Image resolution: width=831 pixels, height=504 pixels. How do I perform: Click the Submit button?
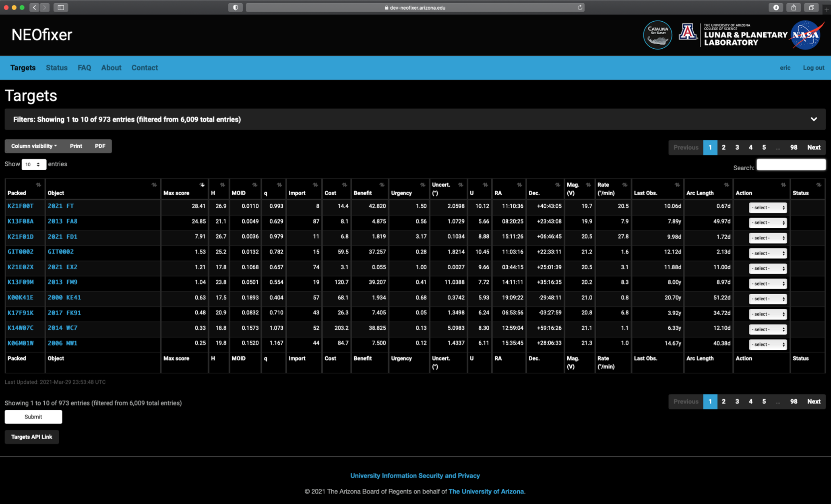(33, 417)
